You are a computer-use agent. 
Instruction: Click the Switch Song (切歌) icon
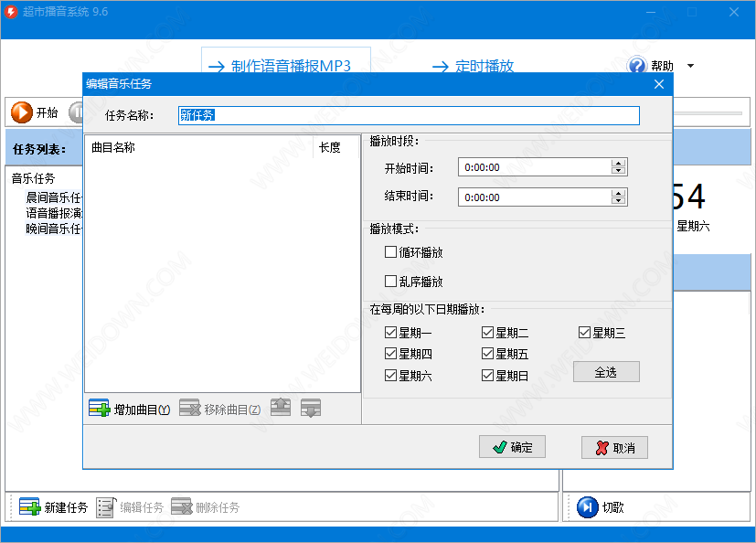coord(586,506)
